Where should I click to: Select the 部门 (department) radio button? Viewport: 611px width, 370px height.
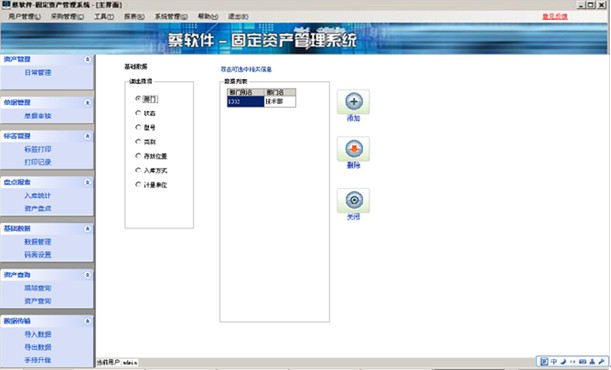click(x=138, y=99)
